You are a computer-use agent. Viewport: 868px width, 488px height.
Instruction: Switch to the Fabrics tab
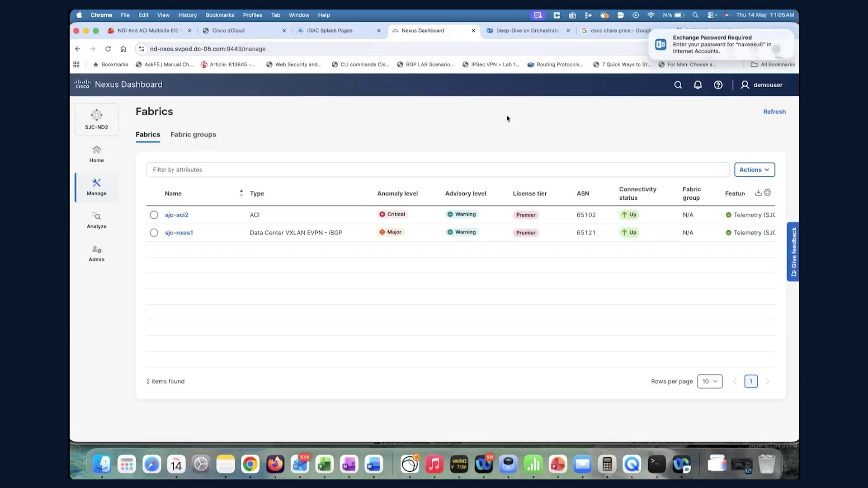click(148, 135)
